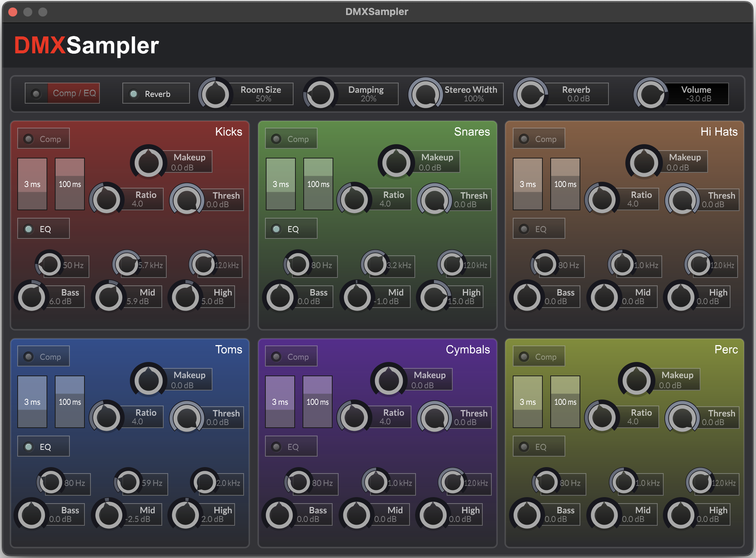Enable the Toms Comp toggle
The height and width of the screenshot is (558, 756).
tap(43, 356)
